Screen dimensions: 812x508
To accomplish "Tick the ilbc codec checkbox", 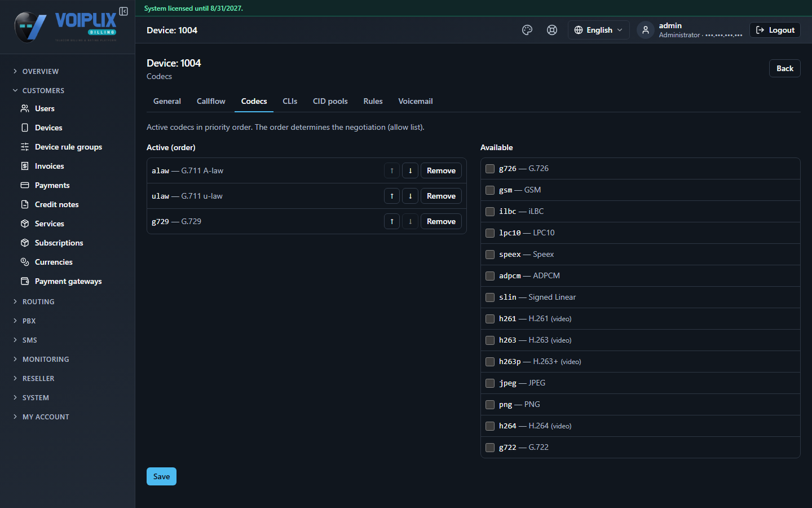I will pos(490,212).
